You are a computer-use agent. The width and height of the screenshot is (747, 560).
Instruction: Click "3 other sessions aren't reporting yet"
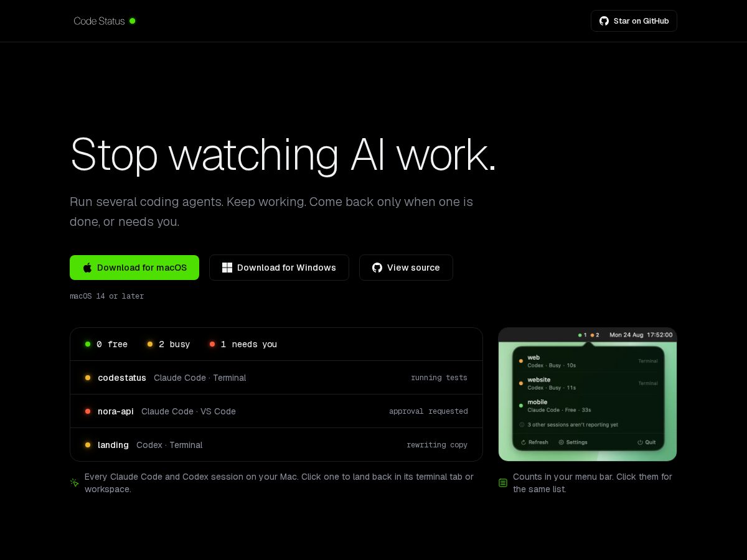tap(573, 425)
